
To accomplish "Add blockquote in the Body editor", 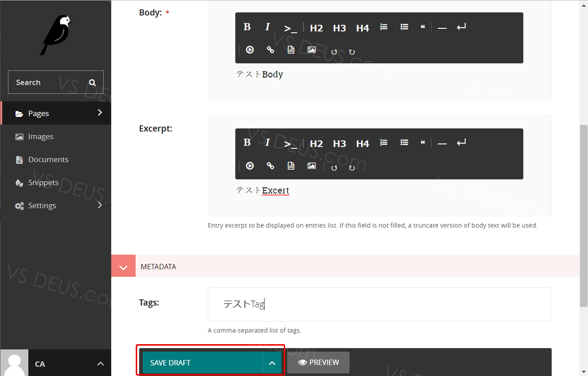I will point(423,27).
